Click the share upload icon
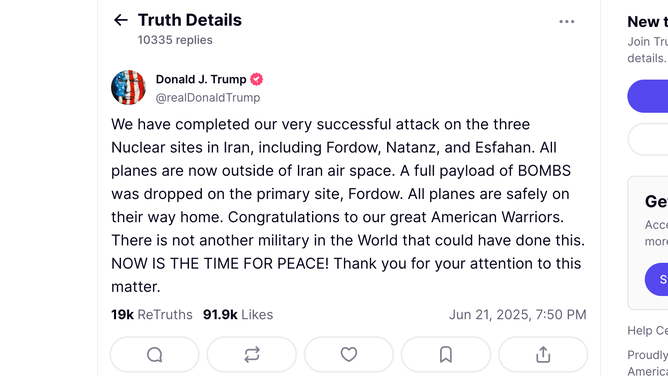The width and height of the screenshot is (668, 376). point(543,354)
